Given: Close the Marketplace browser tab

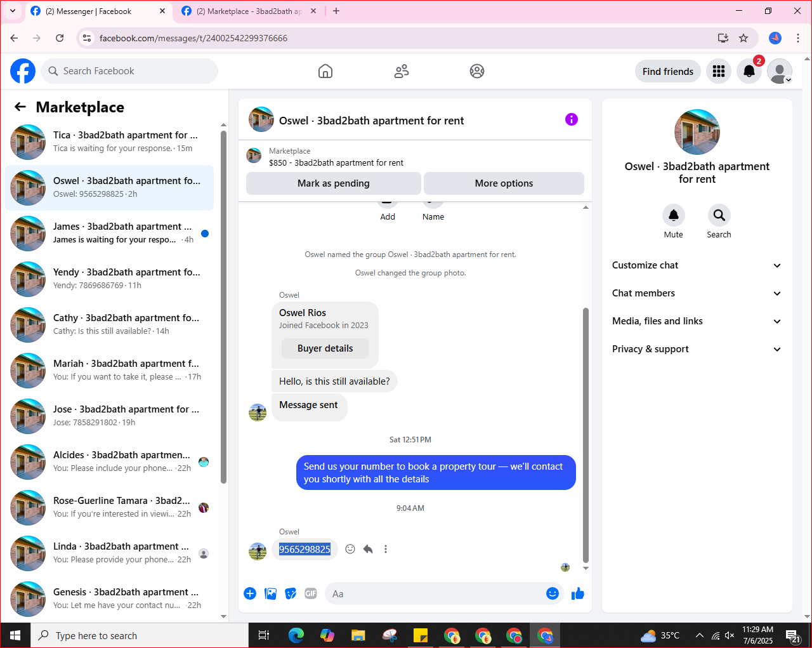Looking at the screenshot, I should pyautogui.click(x=313, y=11).
